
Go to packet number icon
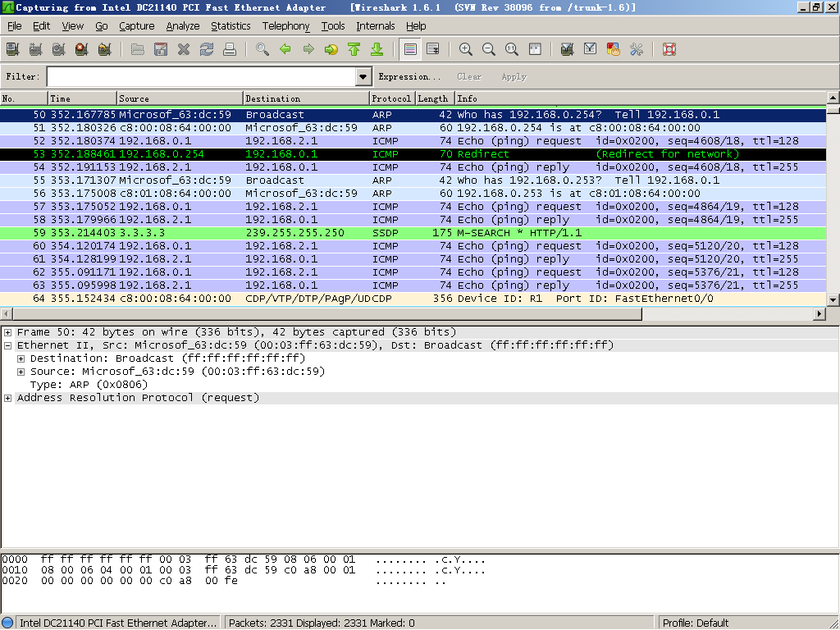(331, 50)
